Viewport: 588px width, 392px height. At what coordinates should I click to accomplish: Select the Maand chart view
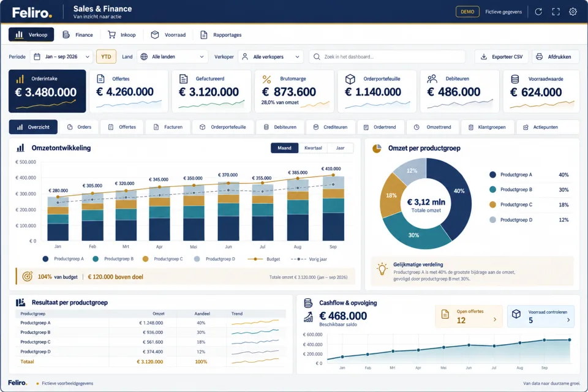[x=285, y=148]
